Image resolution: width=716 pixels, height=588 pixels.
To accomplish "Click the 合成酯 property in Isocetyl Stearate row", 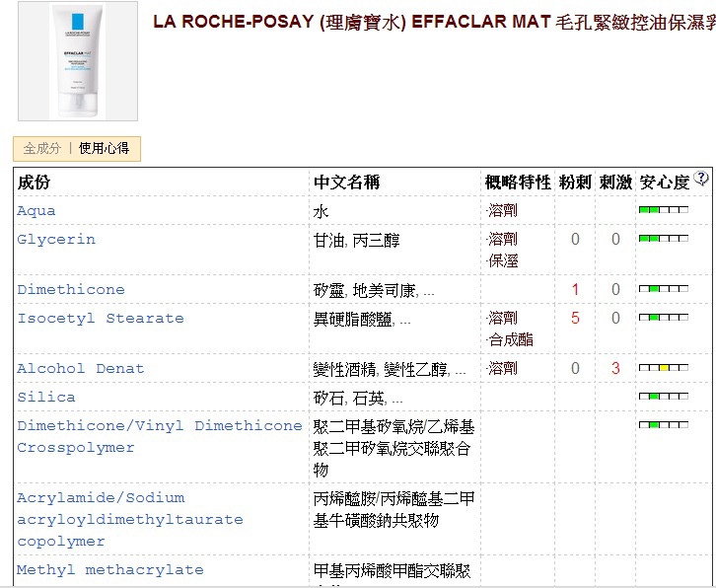I will (x=510, y=340).
